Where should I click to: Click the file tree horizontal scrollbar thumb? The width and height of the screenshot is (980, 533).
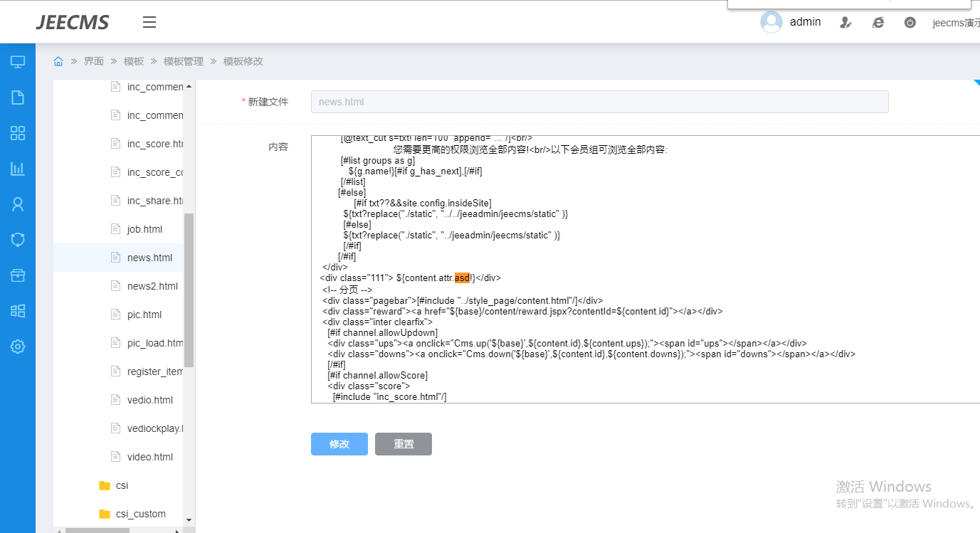[98, 530]
